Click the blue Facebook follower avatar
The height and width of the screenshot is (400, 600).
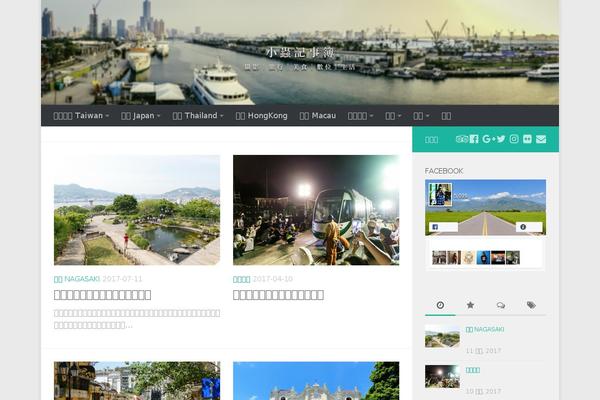pos(483,258)
